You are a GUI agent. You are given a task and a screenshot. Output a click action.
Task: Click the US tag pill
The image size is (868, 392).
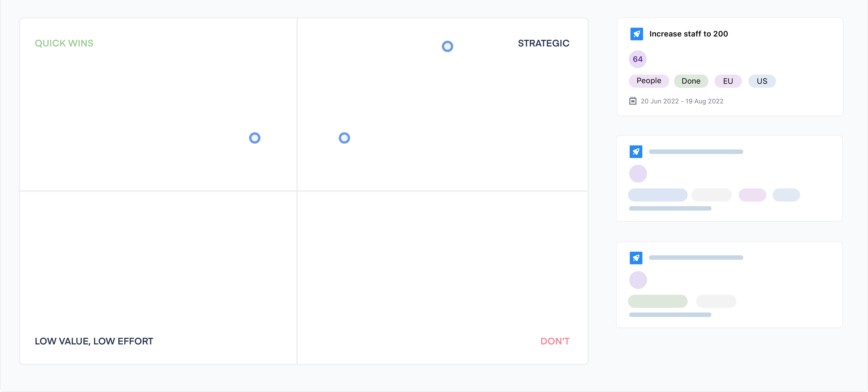(762, 81)
